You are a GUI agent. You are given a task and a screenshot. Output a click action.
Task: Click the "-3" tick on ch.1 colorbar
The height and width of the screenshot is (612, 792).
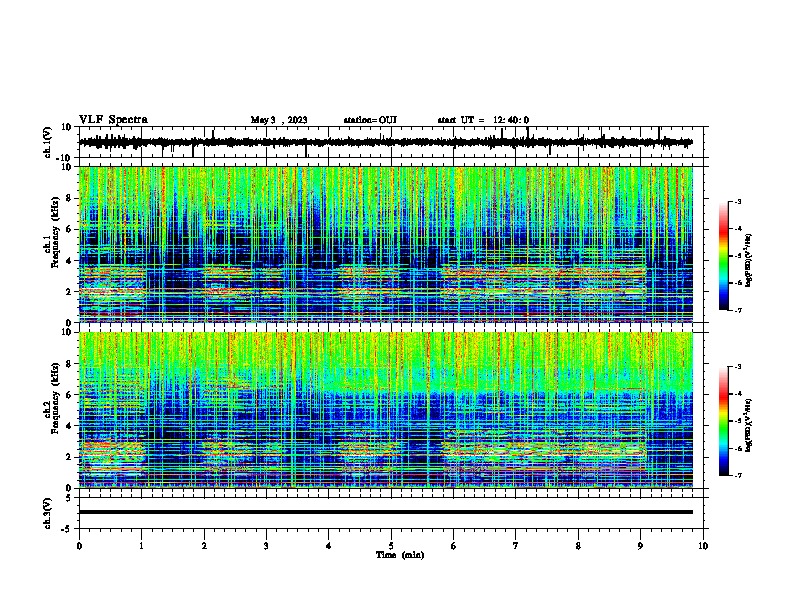click(x=737, y=201)
